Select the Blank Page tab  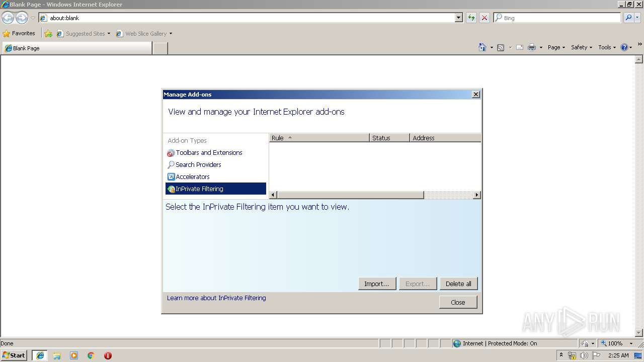pyautogui.click(x=76, y=48)
